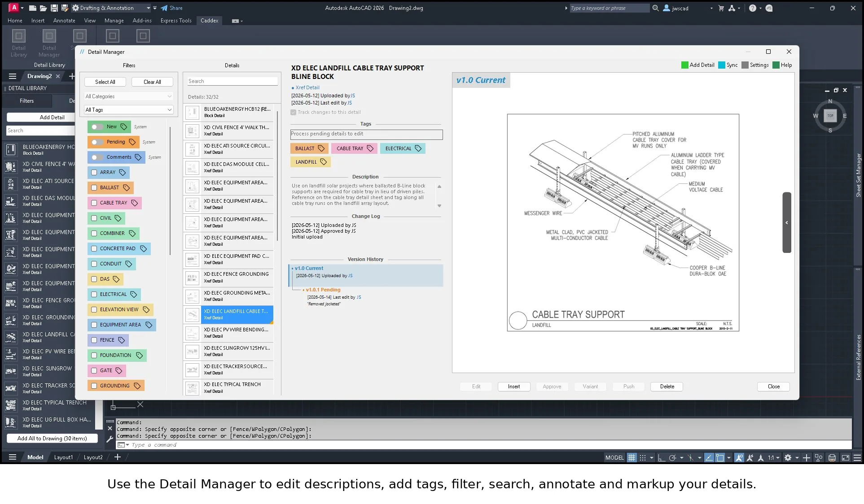Click the Open file folder icon
The image size is (864, 504).
43,8
